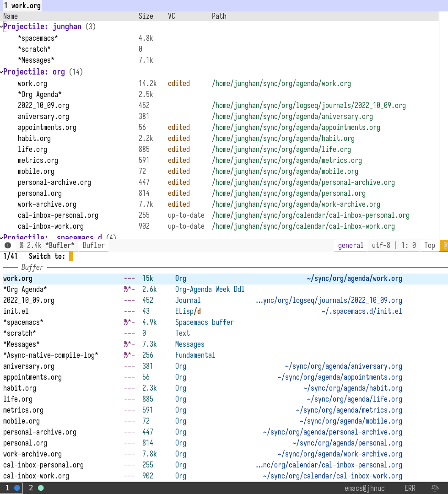
Task: Click the *Bufler* buffer name in the modeline
Action: [x=60, y=245]
